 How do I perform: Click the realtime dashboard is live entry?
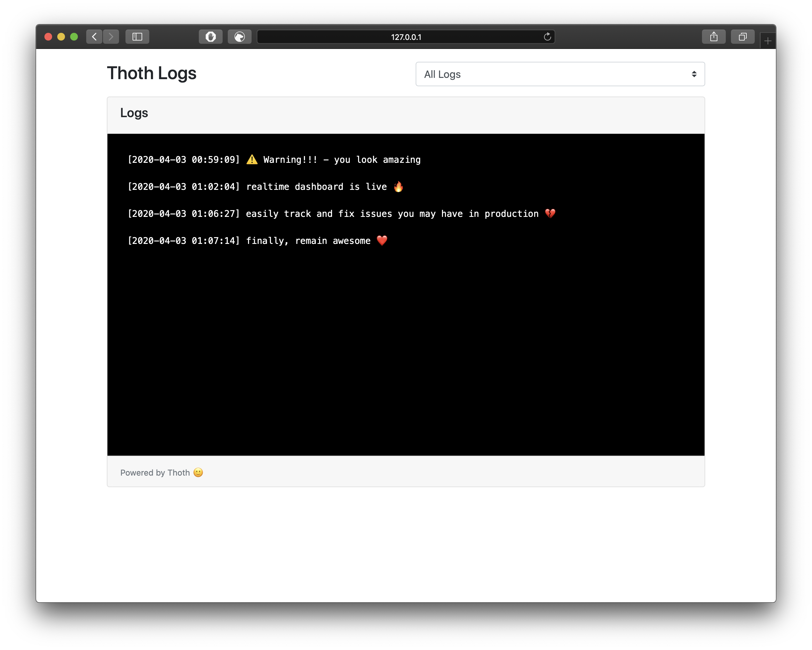(265, 187)
